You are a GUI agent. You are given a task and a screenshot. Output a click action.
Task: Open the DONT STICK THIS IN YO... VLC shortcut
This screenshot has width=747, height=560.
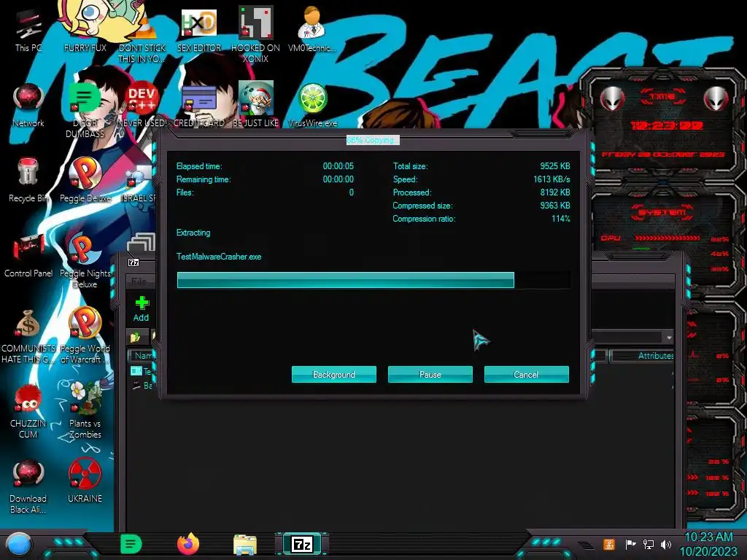click(x=142, y=34)
